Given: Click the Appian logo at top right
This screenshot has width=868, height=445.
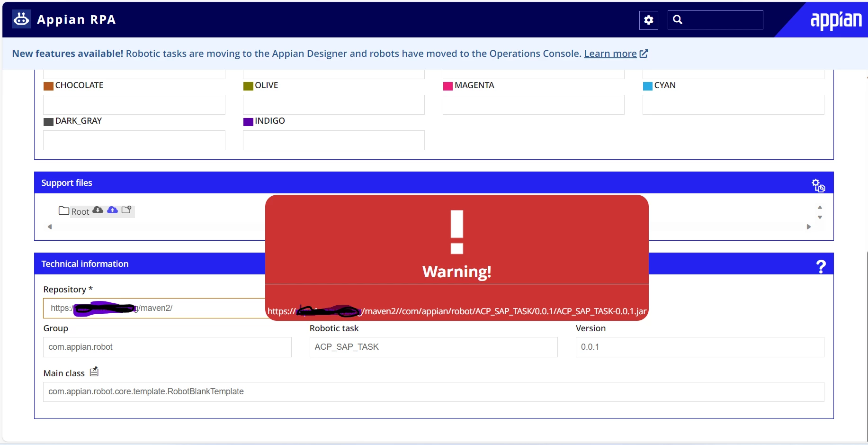Looking at the screenshot, I should pos(836,20).
